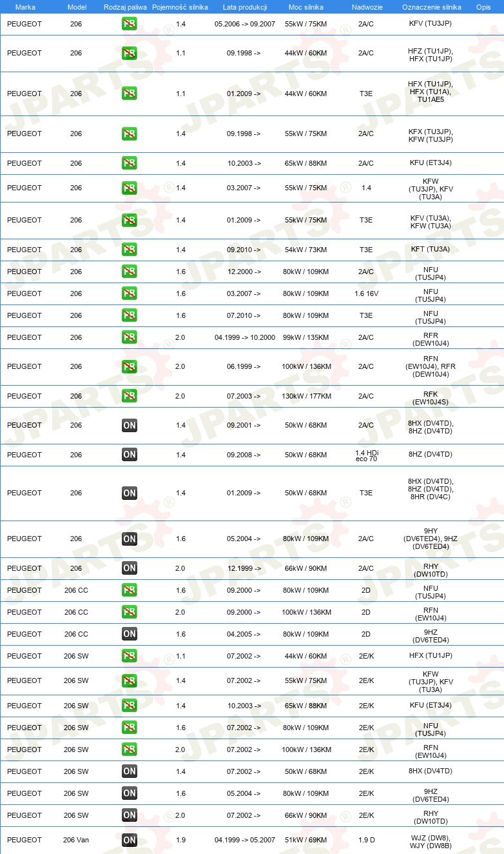Click the PB icon in the 07.2010 row
This screenshot has width=504, height=854.
pyautogui.click(x=130, y=315)
